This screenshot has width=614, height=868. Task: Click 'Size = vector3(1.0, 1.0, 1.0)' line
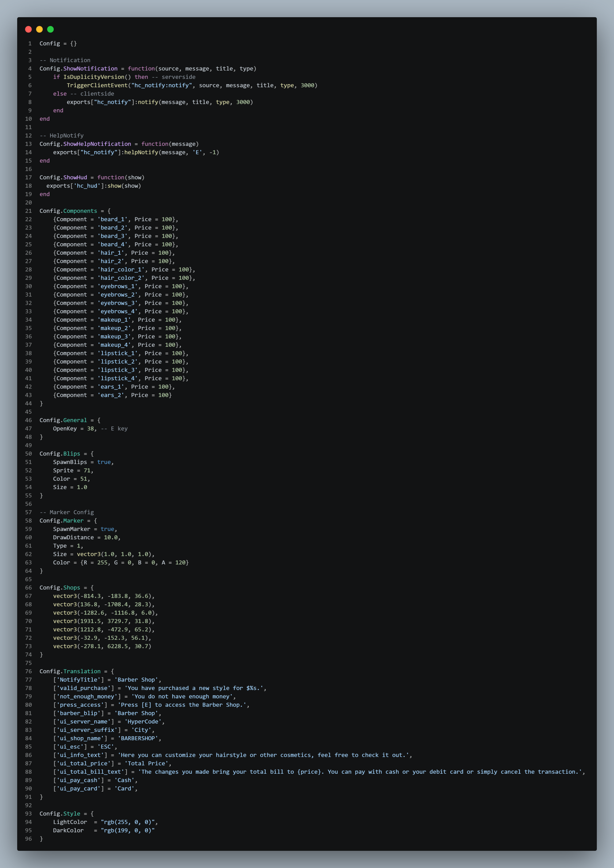coord(103,554)
